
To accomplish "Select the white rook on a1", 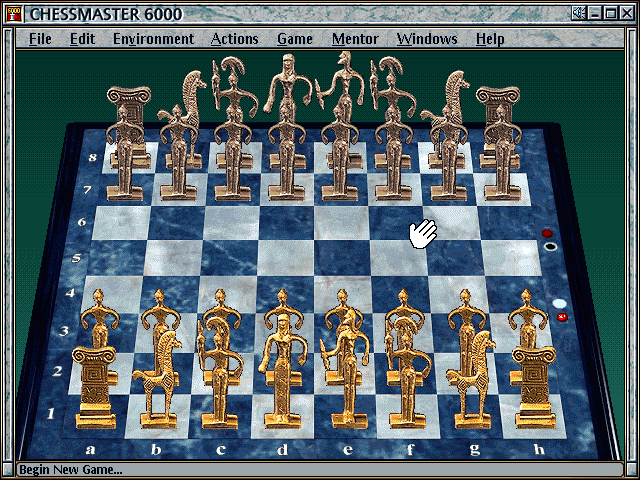I will (x=95, y=388).
